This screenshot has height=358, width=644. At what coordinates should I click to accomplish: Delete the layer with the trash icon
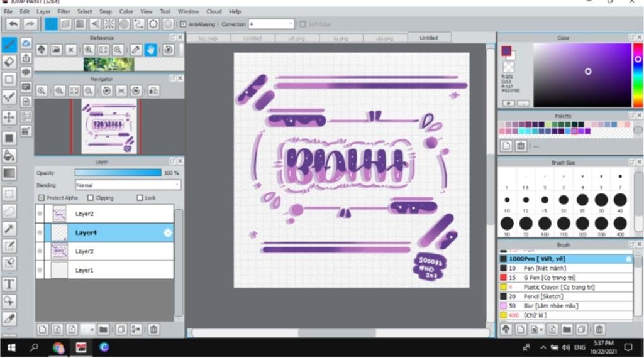(x=153, y=329)
